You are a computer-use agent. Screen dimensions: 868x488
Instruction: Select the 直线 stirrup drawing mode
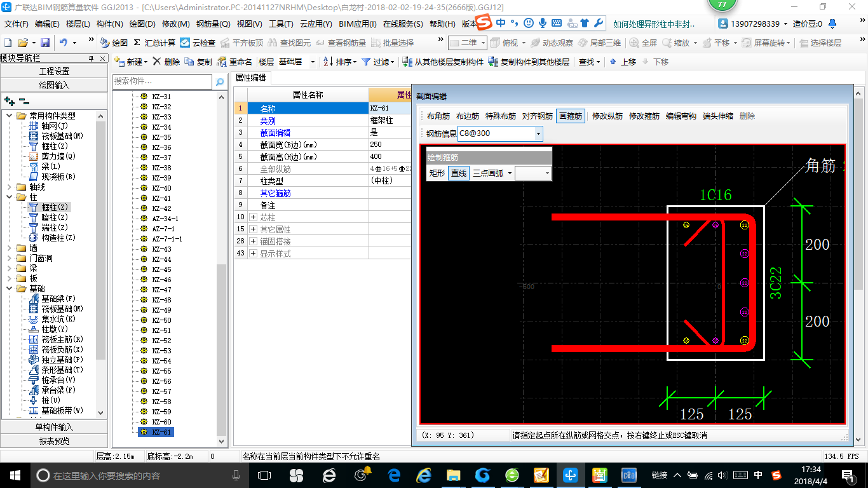(x=458, y=173)
